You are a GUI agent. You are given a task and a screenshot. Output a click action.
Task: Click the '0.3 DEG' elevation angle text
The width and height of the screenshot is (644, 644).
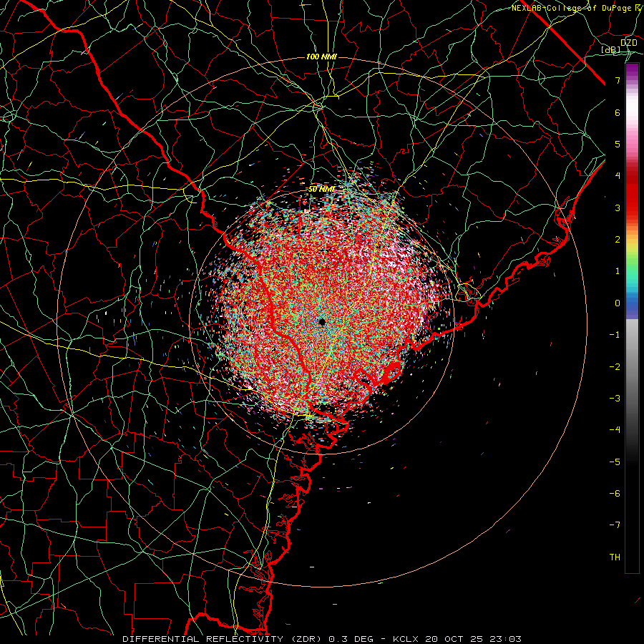click(351, 639)
